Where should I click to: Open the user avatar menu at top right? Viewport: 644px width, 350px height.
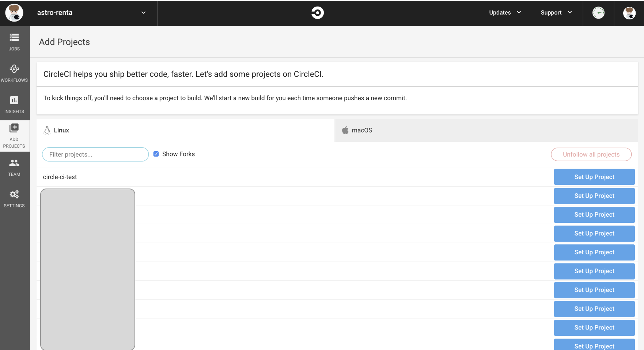click(629, 13)
